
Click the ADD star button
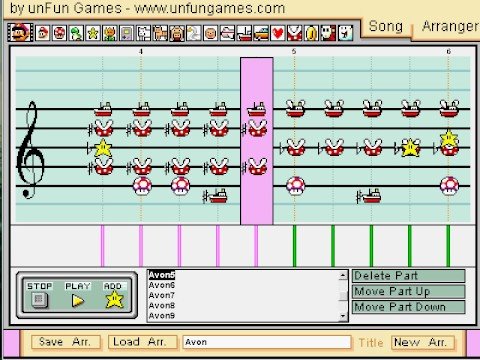point(114,295)
